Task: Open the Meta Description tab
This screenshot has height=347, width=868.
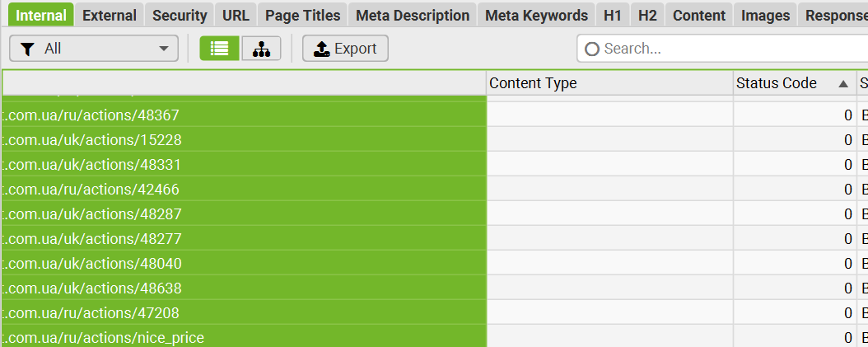Action: (413, 15)
